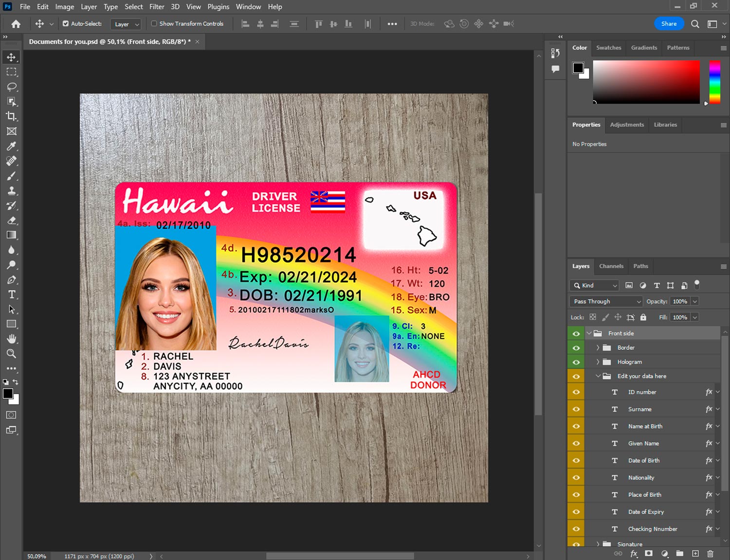Click the Share button
Image resolution: width=730 pixels, height=560 pixels.
669,23
